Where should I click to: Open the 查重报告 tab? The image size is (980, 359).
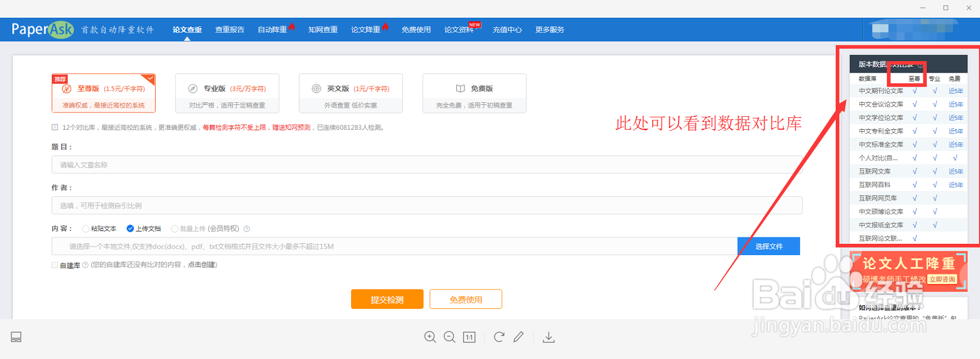coord(230,30)
